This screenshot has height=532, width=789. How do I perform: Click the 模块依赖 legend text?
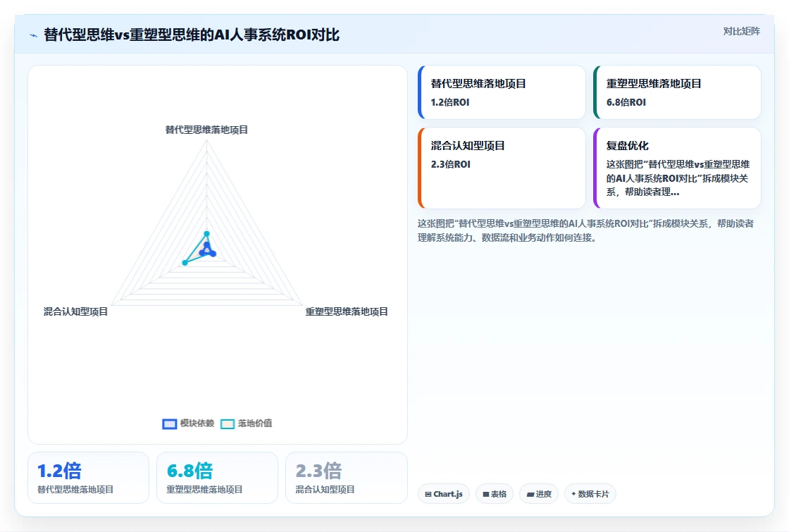[197, 423]
